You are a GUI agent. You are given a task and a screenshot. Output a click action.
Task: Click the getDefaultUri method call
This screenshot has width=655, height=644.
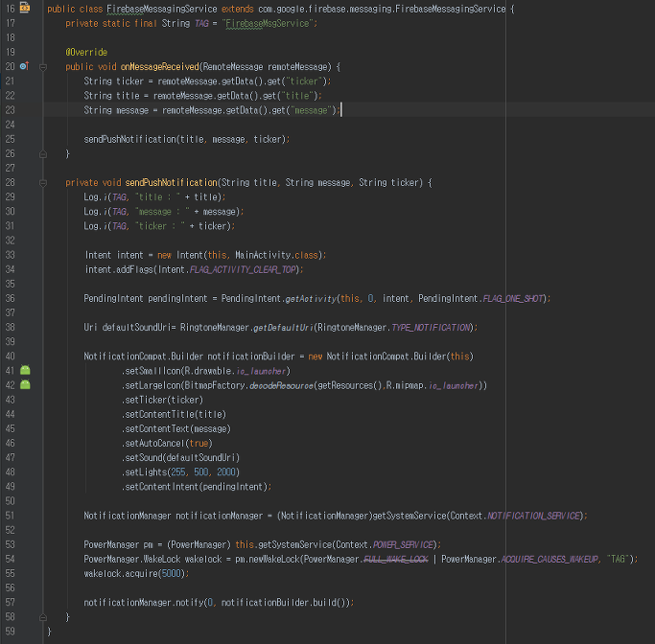[284, 328]
